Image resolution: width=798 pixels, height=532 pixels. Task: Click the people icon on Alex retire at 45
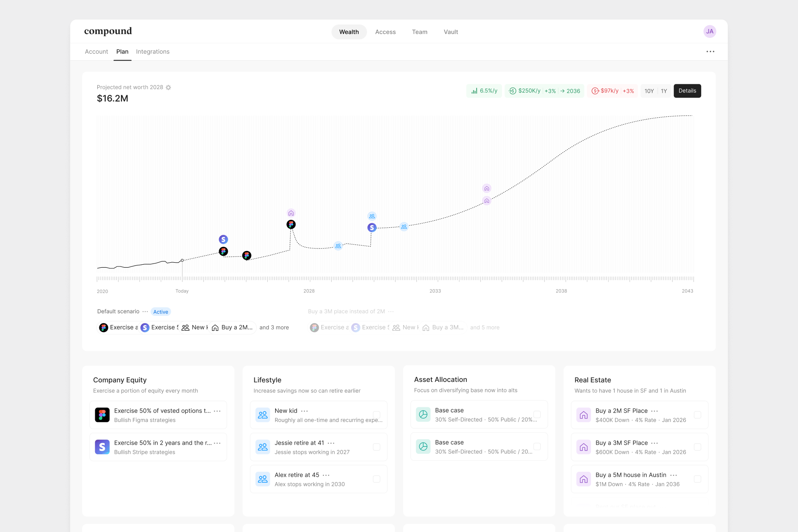(263, 479)
